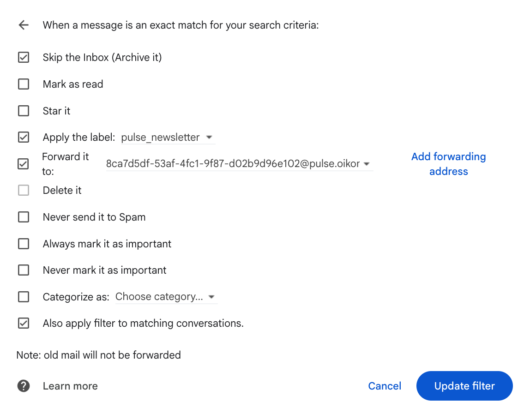530x420 pixels.
Task: Click the Learn more link
Action: 70,386
